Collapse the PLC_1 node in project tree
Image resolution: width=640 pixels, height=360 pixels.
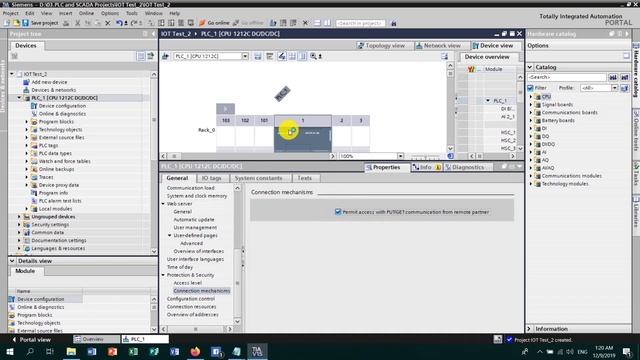(x=19, y=98)
